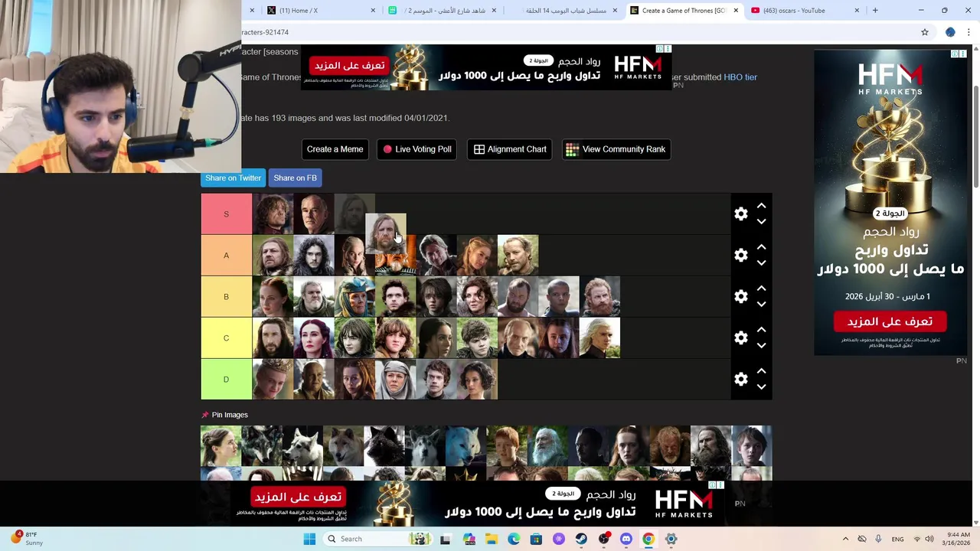Open settings gear for the C tier row
Screen dimensions: 980x551
(740, 338)
